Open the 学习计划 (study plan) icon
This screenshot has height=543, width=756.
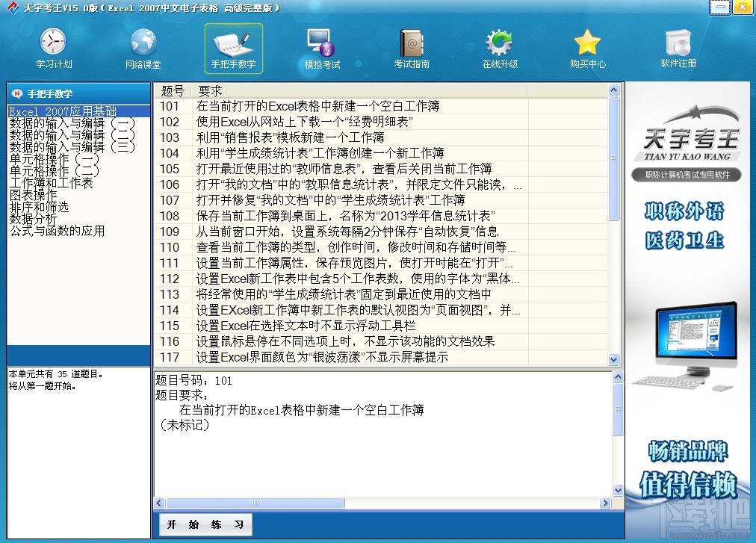pos(52,45)
